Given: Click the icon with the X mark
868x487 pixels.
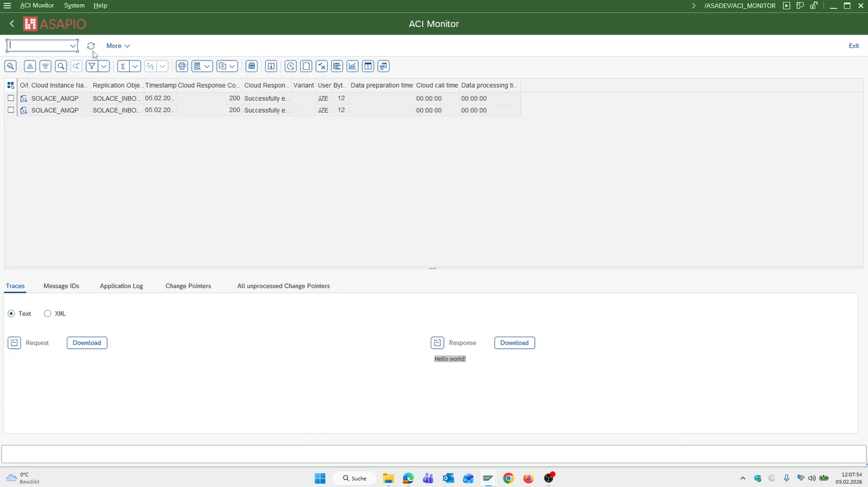Looking at the screenshot, I should coord(322,66).
